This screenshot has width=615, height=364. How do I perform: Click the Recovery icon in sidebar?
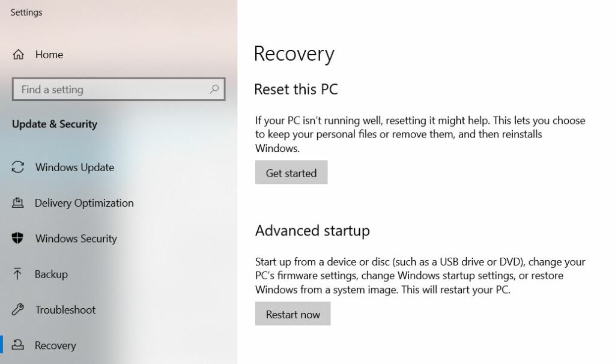pyautogui.click(x=18, y=345)
